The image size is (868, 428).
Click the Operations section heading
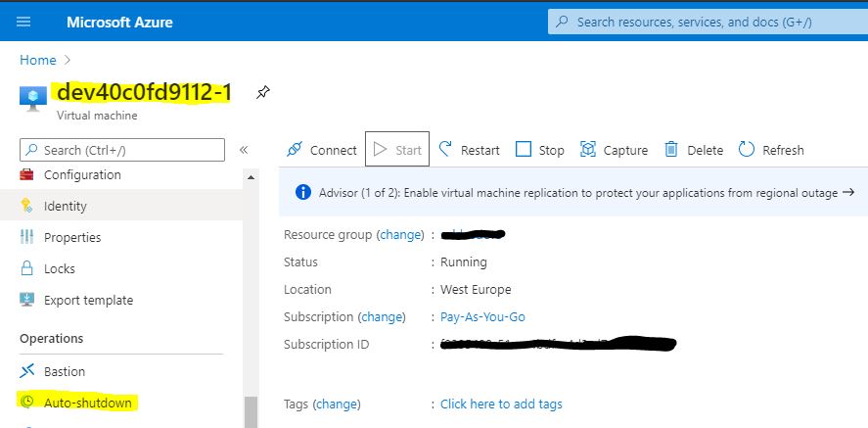(52, 338)
